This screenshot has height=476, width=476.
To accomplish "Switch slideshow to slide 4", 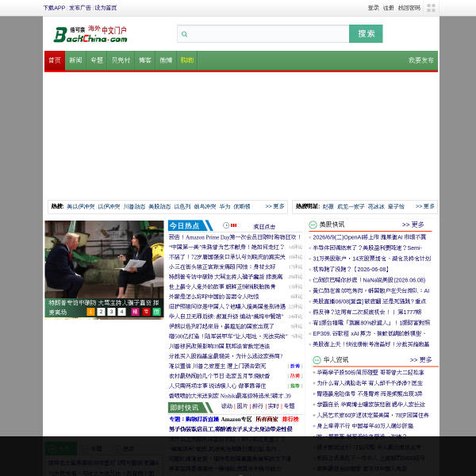I will pos(121,312).
